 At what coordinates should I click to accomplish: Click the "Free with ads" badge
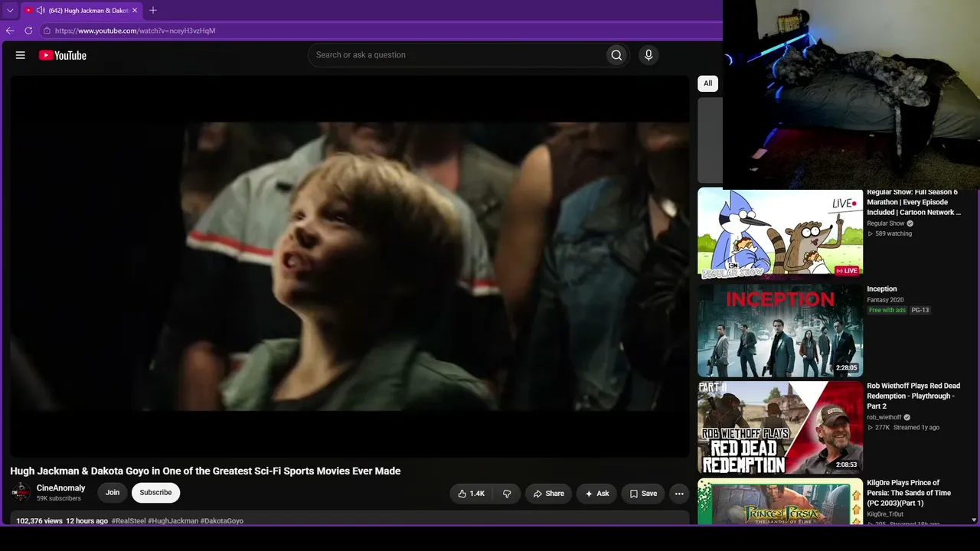pyautogui.click(x=887, y=310)
